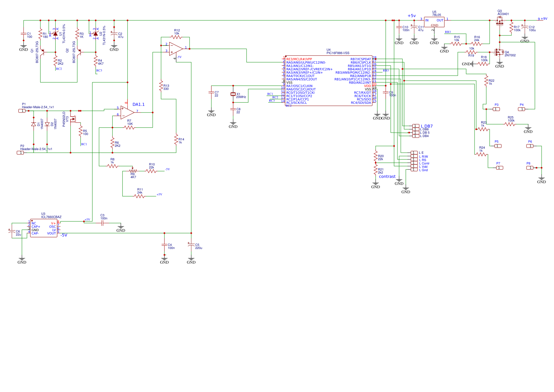Select the R22 1k resistor symbol

click(x=486, y=80)
